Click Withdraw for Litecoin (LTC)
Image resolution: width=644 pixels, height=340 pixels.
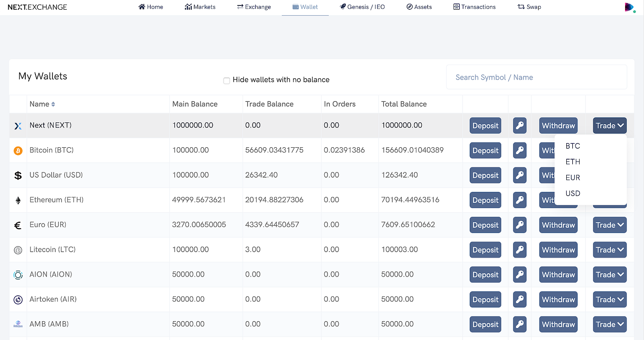click(x=558, y=250)
